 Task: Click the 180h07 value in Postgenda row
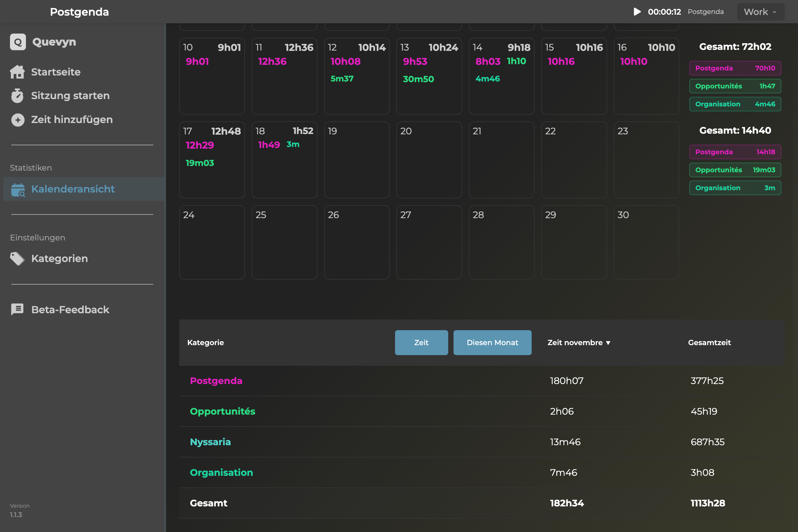click(x=567, y=381)
